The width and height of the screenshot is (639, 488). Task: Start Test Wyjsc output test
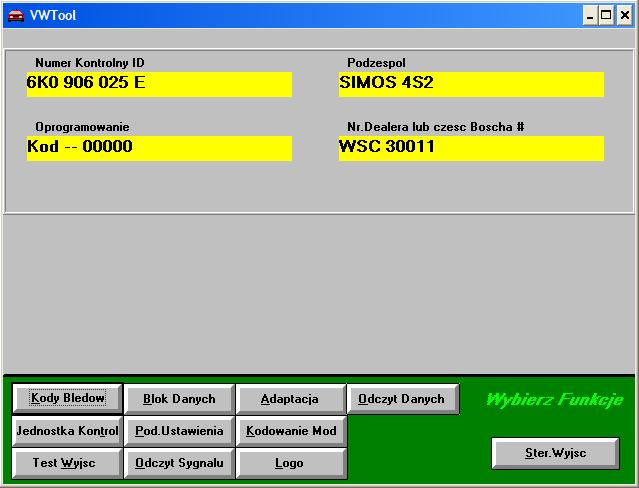[x=67, y=463]
